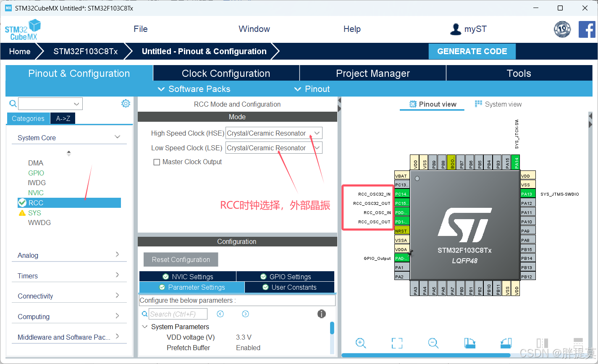
Task: Open the Window menu
Action: (254, 29)
